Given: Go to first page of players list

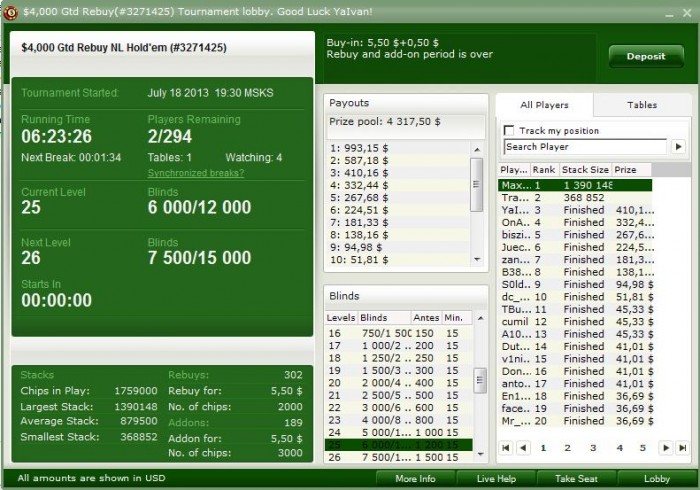Looking at the screenshot, I should tap(506, 448).
